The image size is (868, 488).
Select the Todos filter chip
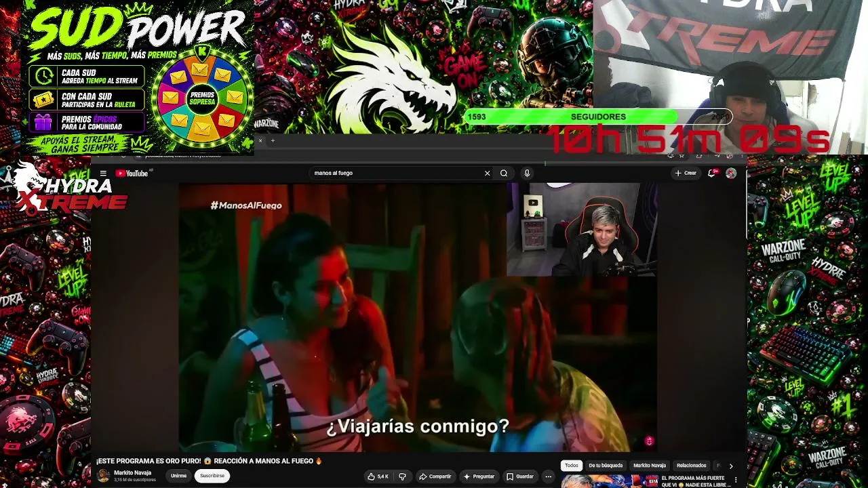572,466
